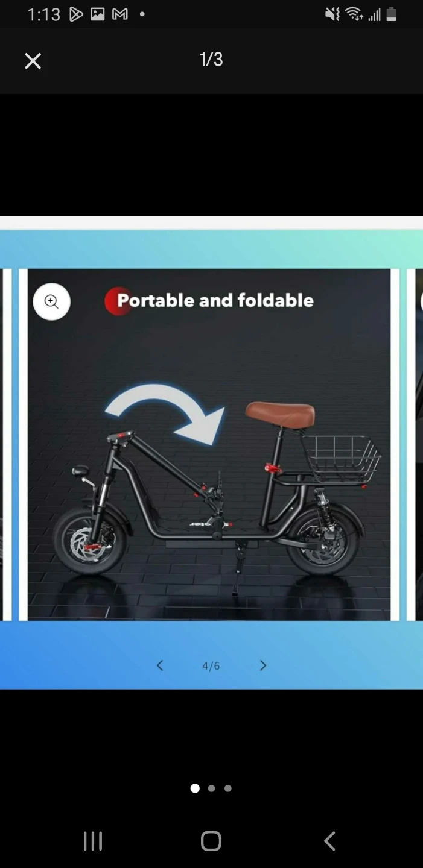Image resolution: width=423 pixels, height=868 pixels.
Task: Tap the Play Store notification icon
Action: point(76,14)
